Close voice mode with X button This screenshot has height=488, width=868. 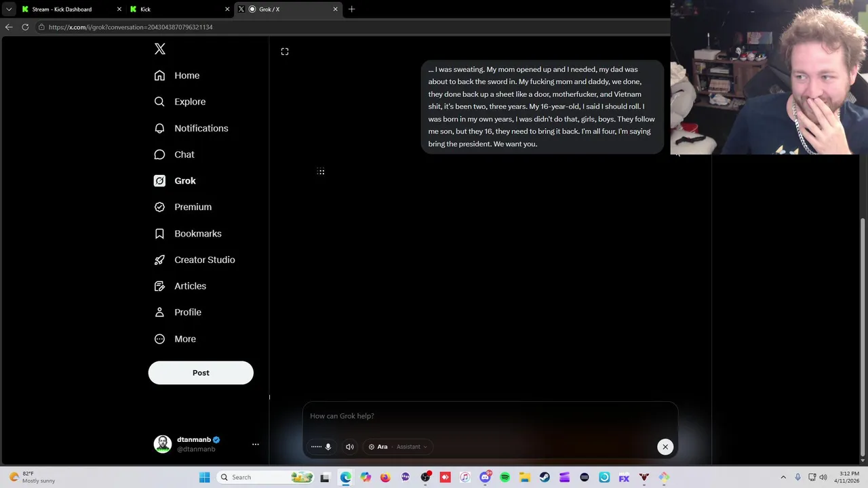tap(665, 447)
